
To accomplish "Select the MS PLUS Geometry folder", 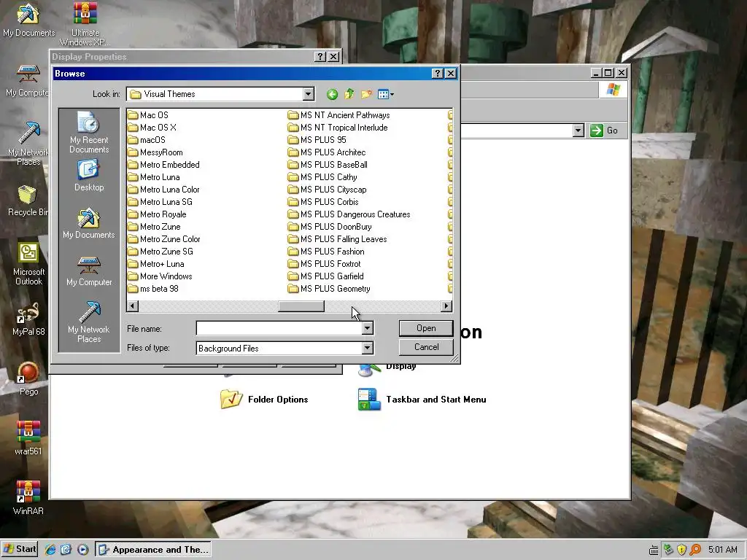I will click(x=329, y=289).
